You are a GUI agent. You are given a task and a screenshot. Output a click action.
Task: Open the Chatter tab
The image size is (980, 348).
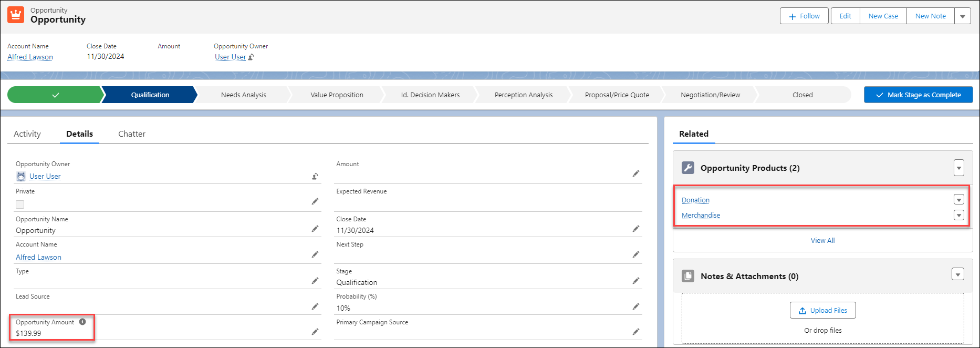coord(132,134)
